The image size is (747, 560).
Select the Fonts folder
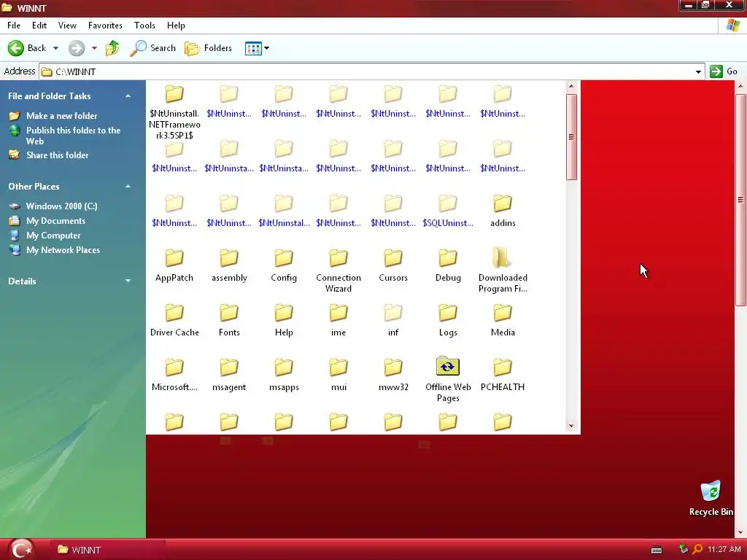(229, 319)
